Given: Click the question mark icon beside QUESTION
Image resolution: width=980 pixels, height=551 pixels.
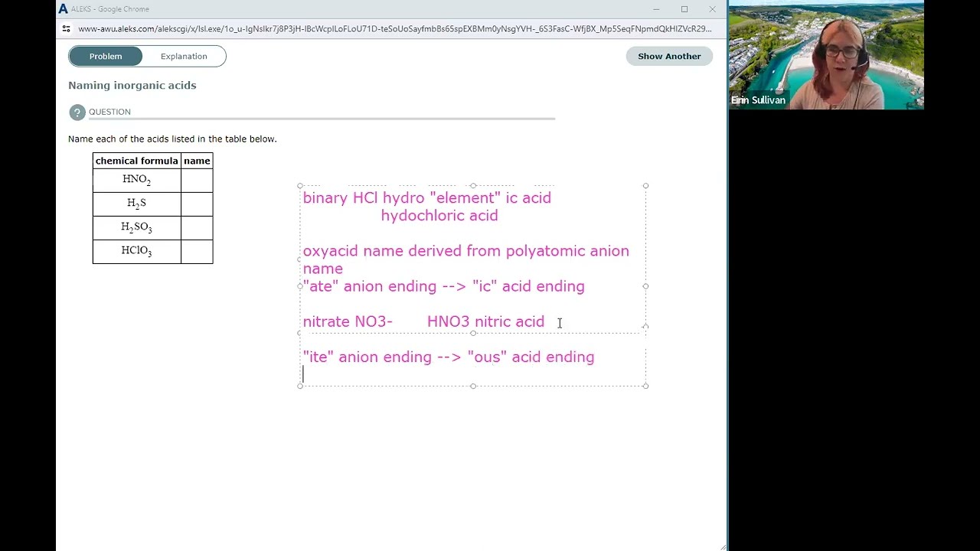Looking at the screenshot, I should click(77, 112).
